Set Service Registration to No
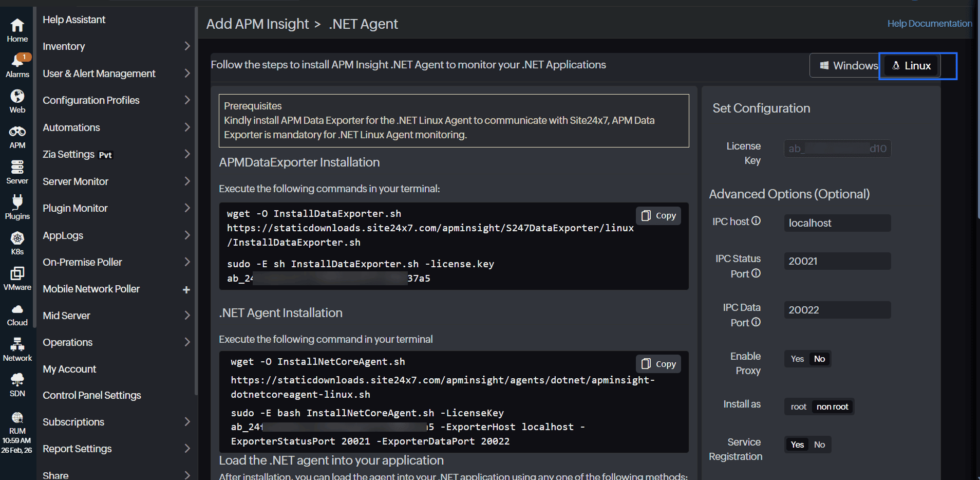Screen dimensions: 980x480 (819, 445)
